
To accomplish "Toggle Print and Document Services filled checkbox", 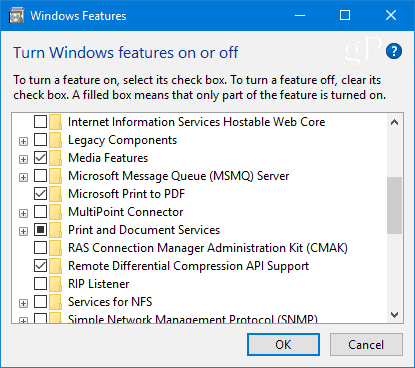I will (x=40, y=230).
